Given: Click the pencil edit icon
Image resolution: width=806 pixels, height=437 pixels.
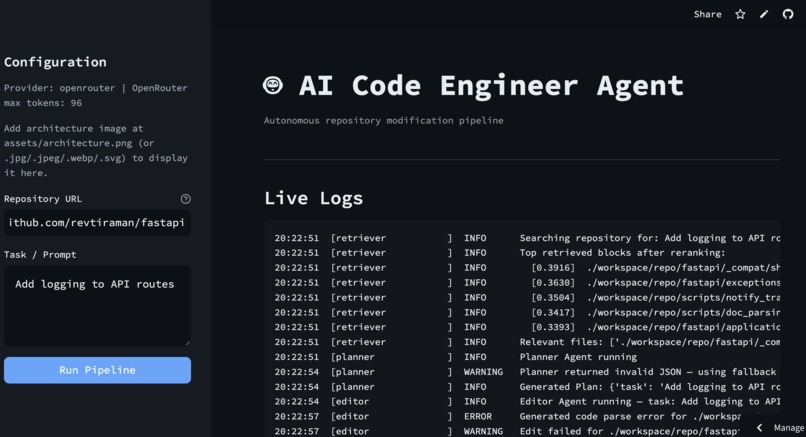Looking at the screenshot, I should point(764,14).
